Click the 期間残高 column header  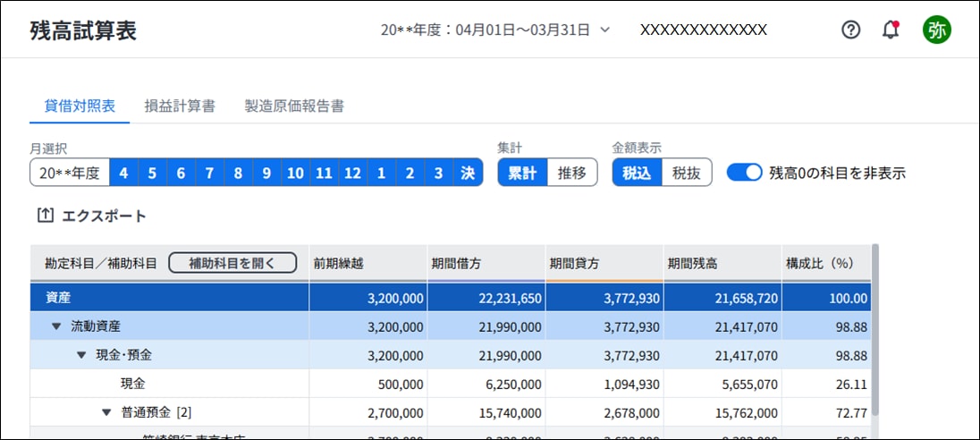point(693,264)
